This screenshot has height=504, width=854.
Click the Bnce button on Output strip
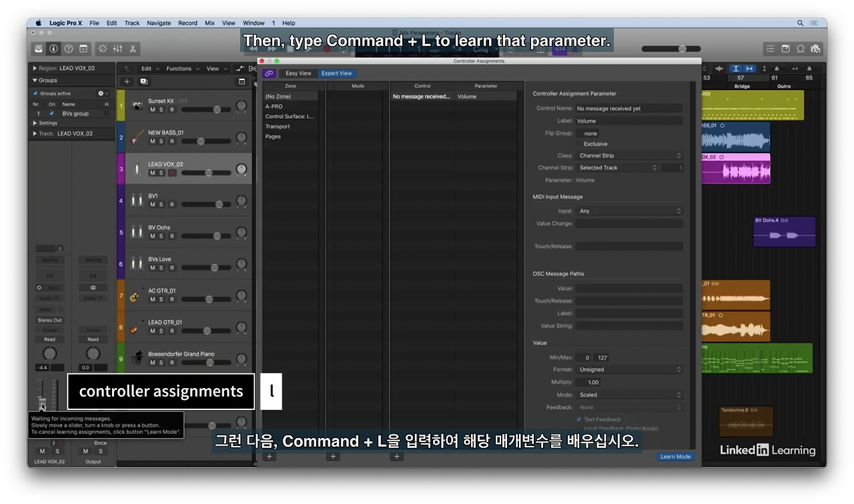click(100, 443)
